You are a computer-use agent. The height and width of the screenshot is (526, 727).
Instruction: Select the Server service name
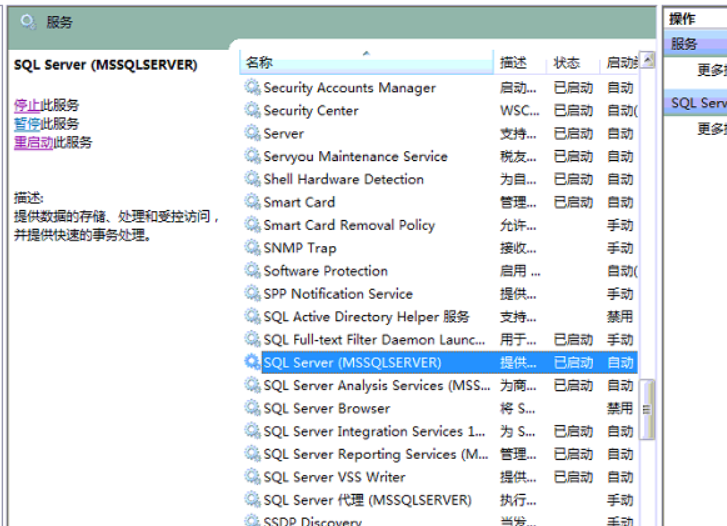pyautogui.click(x=283, y=133)
